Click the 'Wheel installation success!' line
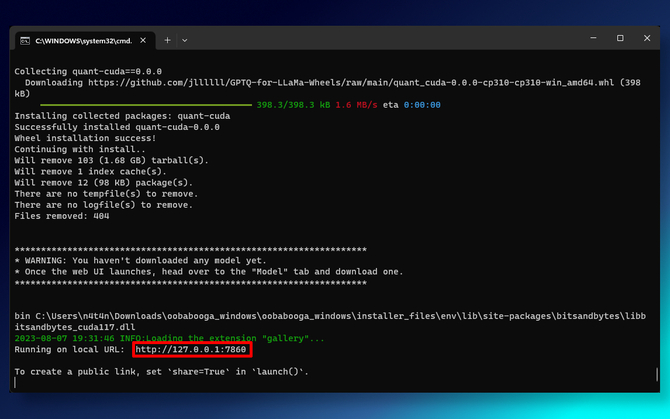This screenshot has height=419, width=670. click(x=85, y=138)
